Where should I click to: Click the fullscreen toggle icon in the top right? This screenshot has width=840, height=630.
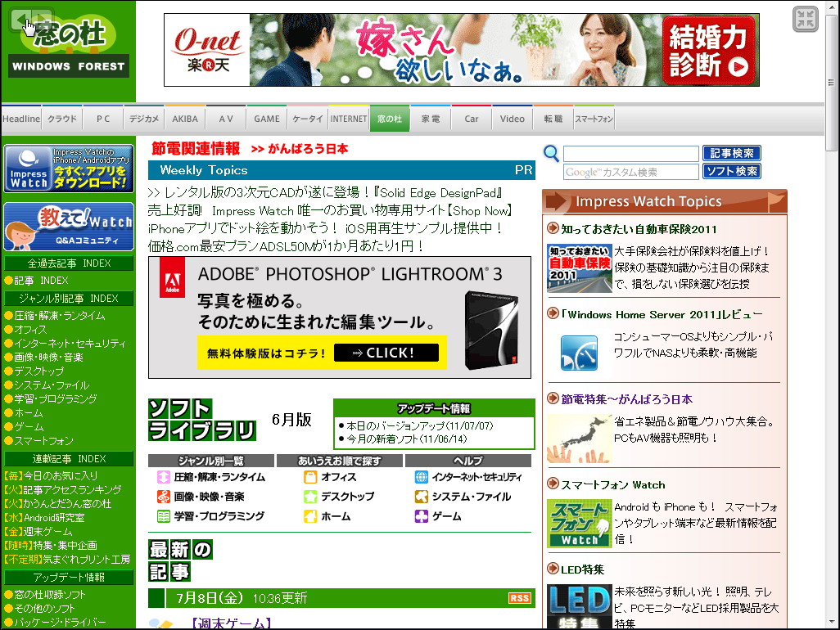point(805,20)
